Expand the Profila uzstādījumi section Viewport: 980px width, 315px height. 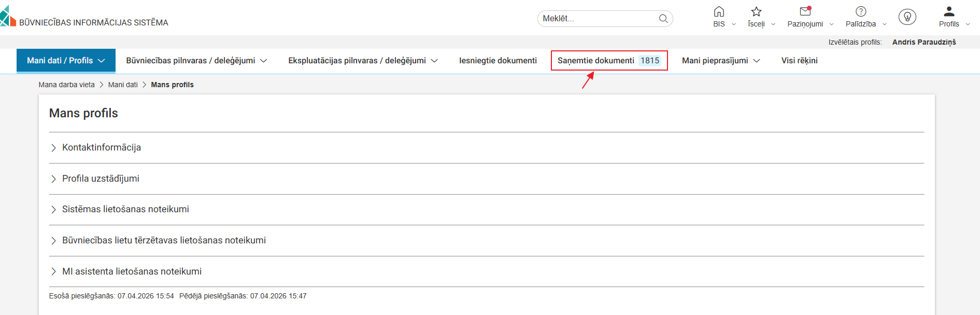click(x=101, y=179)
